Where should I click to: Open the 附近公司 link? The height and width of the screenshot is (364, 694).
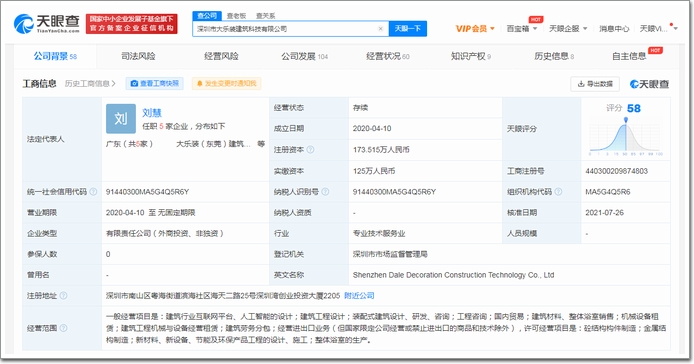[x=359, y=295]
